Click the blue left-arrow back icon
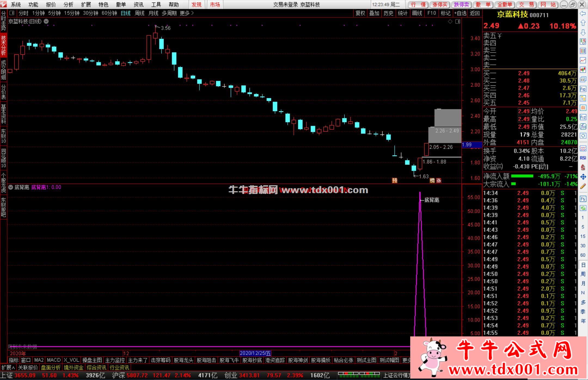The image size is (588, 380). 583,13
